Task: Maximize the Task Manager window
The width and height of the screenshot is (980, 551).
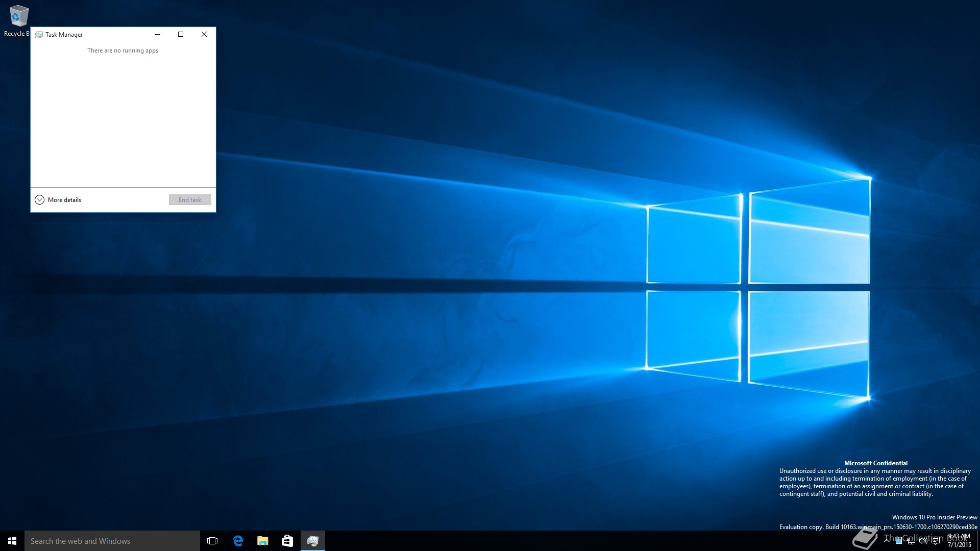Action: [x=181, y=34]
